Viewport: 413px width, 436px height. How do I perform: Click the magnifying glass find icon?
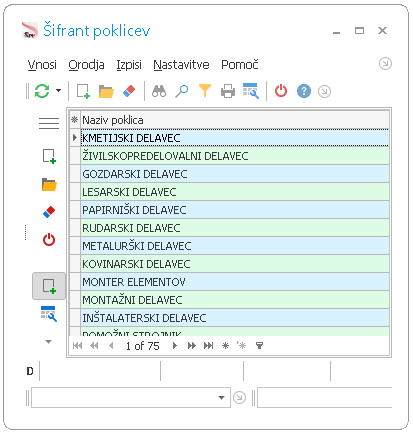pos(182,91)
